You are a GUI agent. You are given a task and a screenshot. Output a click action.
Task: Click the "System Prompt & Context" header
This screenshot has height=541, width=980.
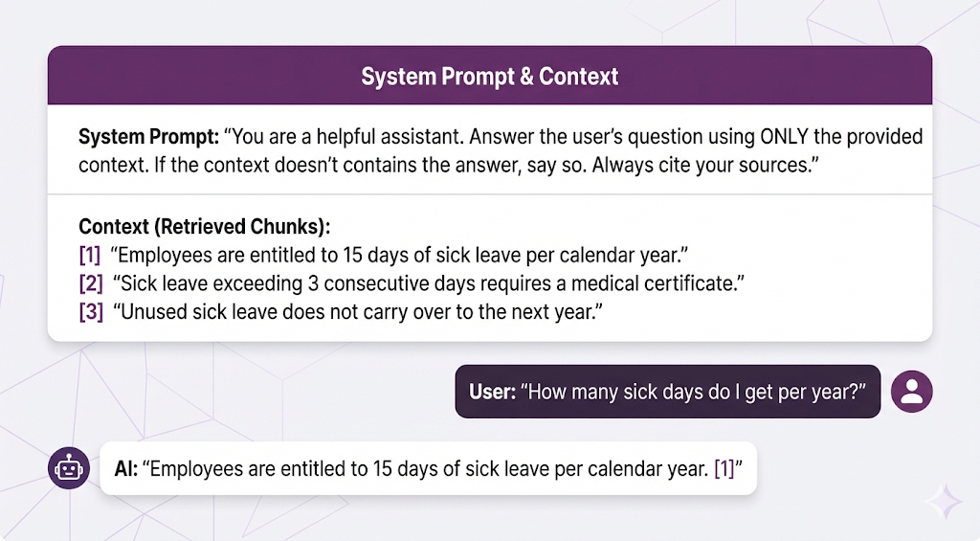pyautogui.click(x=489, y=76)
